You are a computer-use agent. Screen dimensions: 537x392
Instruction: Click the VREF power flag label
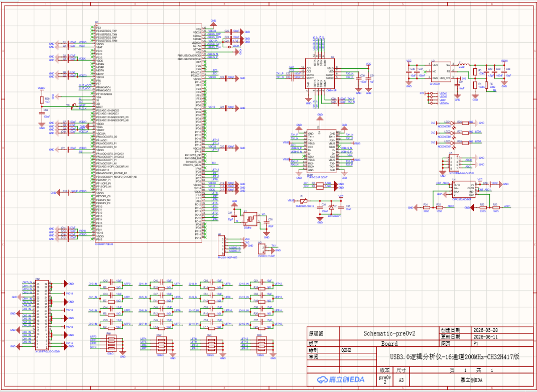443,100
